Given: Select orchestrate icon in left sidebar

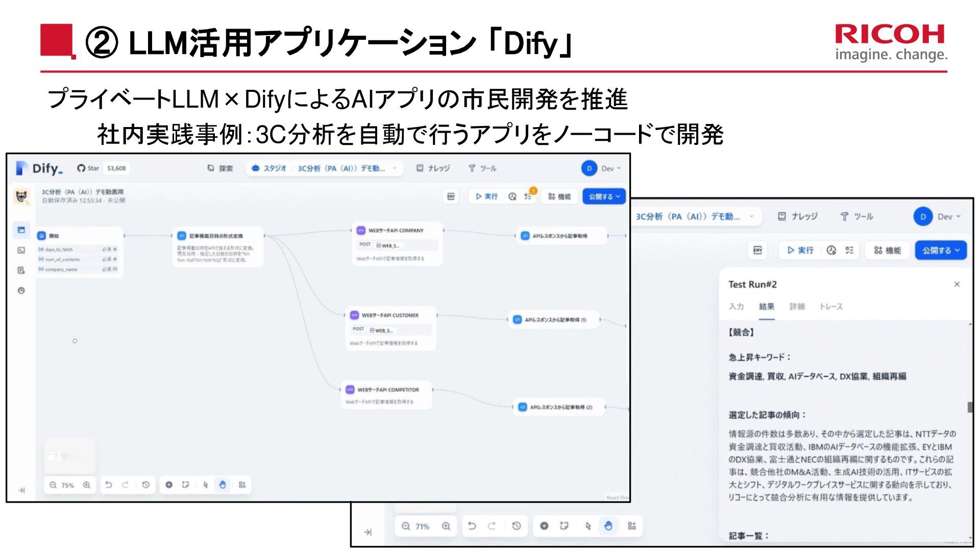Looking at the screenshot, I should tap(21, 230).
